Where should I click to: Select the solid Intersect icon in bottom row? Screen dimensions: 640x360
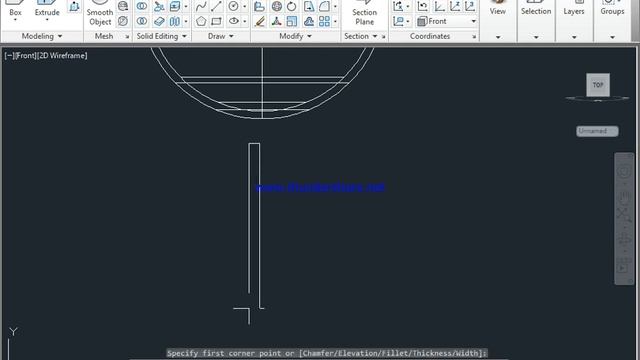[142, 21]
